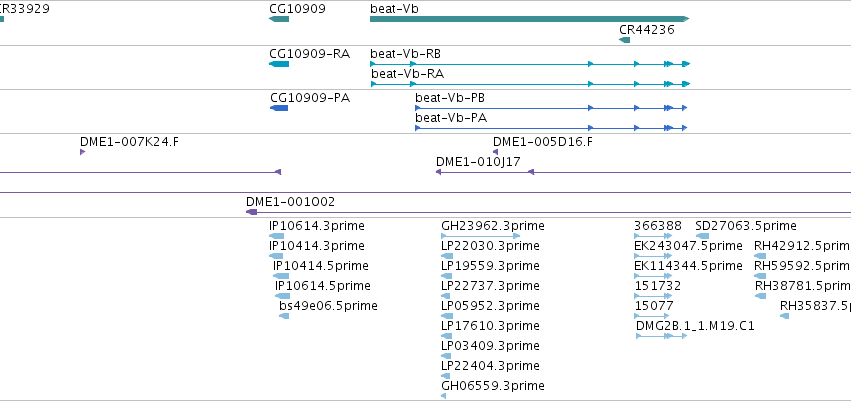This screenshot has width=851, height=401.
Task: Select the LP22030.3prime EST glyph
Action: (x=447, y=256)
